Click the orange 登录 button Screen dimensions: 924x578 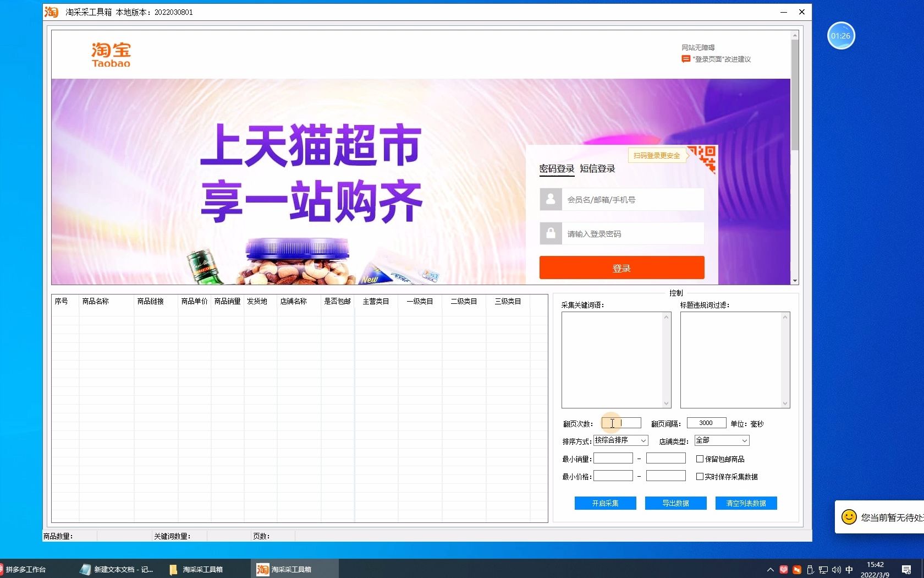[621, 268]
